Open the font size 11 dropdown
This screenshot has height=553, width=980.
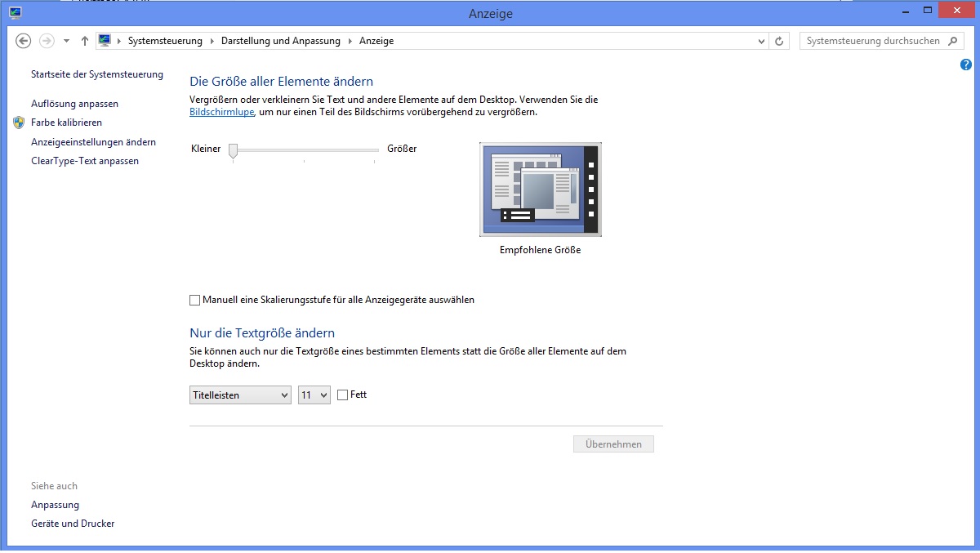coord(314,395)
